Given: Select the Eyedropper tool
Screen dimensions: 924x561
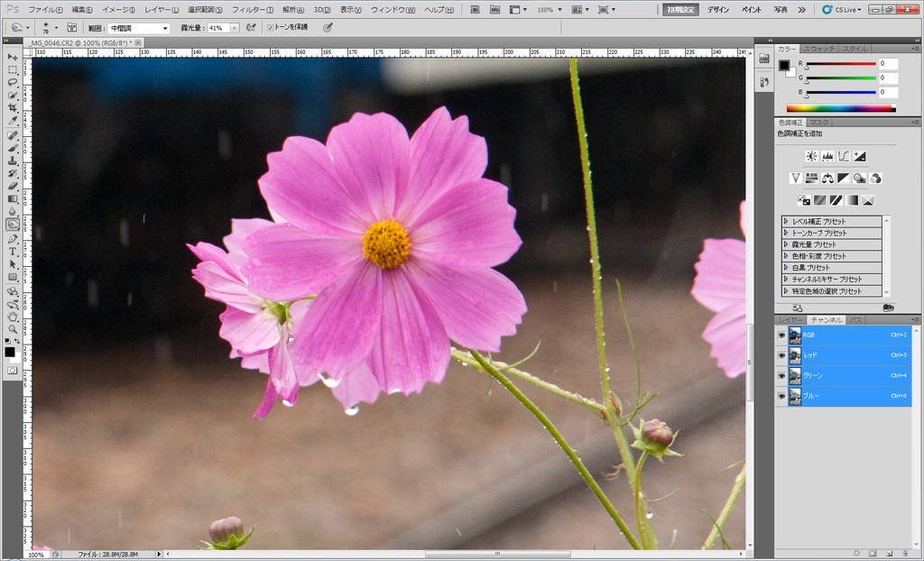Looking at the screenshot, I should [13, 121].
